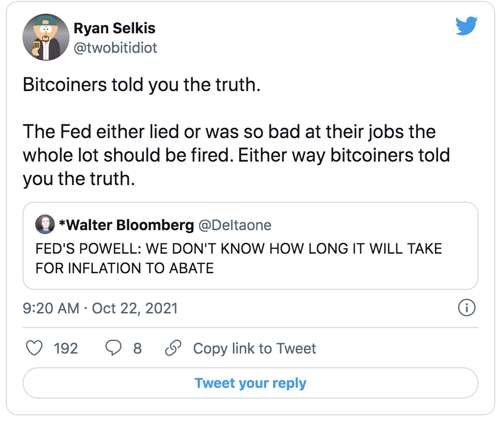
Task: Select Copy link to Tweet text
Action: click(x=254, y=348)
